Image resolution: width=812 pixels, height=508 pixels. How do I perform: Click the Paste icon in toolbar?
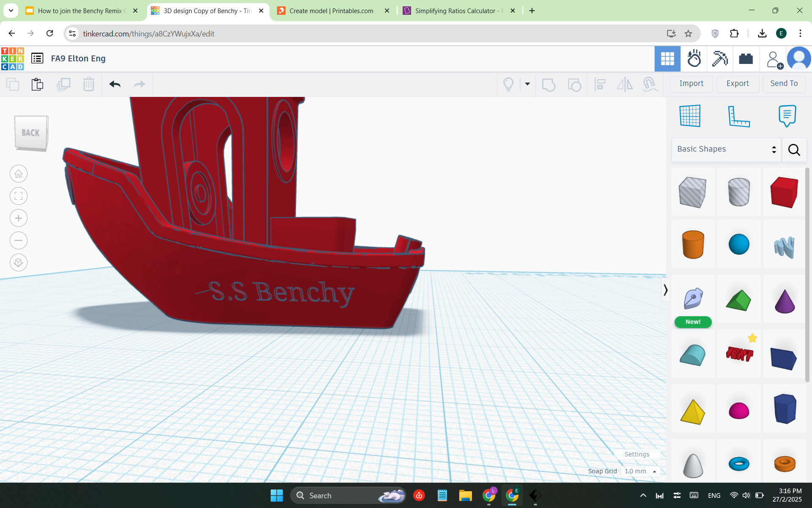[x=37, y=84]
